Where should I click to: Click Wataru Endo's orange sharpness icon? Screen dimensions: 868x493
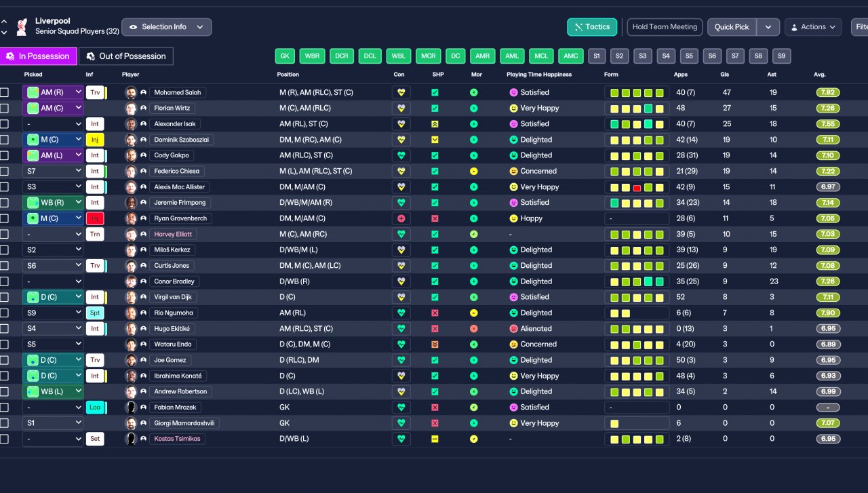click(435, 344)
